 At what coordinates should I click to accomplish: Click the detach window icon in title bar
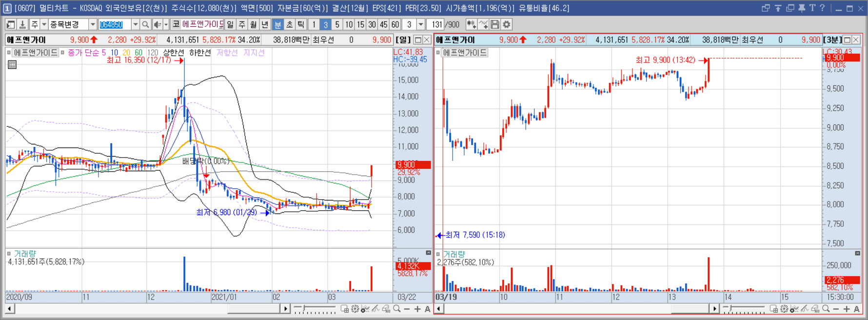[766, 8]
